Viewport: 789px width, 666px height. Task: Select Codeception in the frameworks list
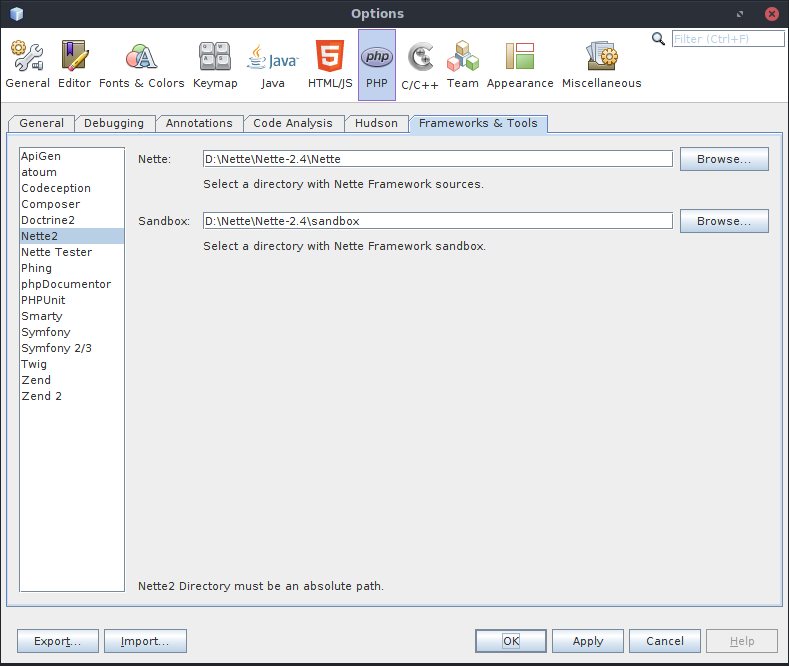coord(72,188)
